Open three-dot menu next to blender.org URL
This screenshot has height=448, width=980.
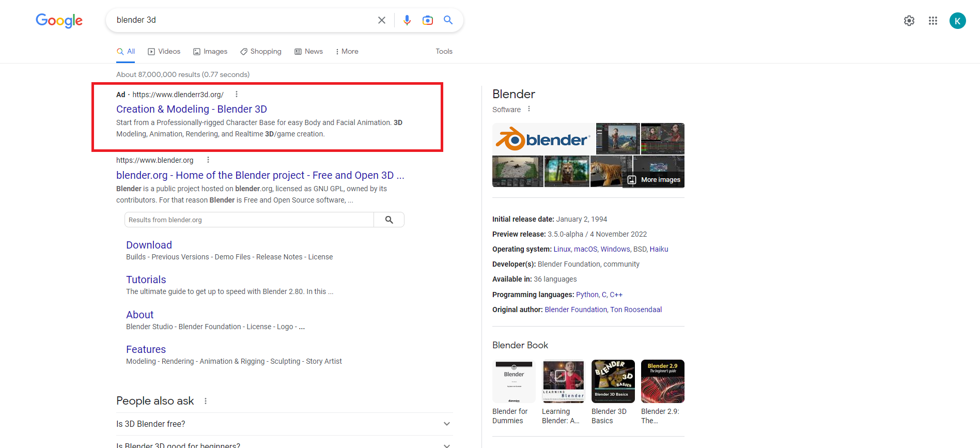click(x=208, y=160)
